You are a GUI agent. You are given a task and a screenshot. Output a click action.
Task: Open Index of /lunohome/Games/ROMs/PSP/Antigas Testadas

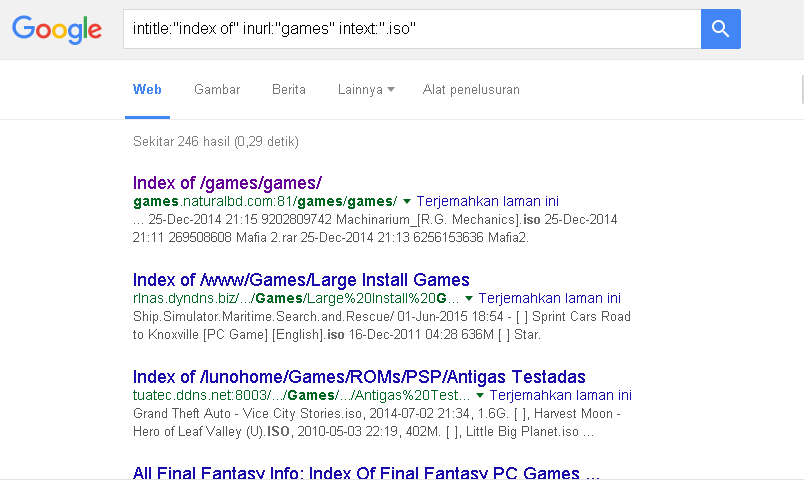point(359,376)
